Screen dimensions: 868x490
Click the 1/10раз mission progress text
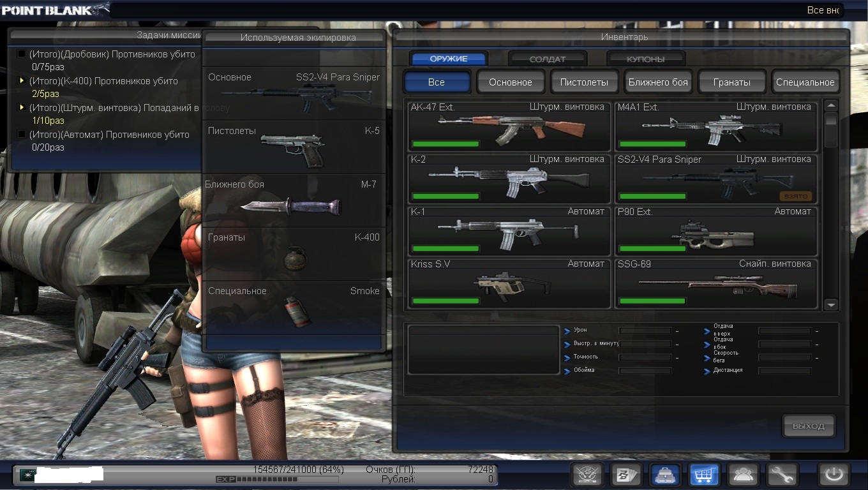(x=48, y=121)
